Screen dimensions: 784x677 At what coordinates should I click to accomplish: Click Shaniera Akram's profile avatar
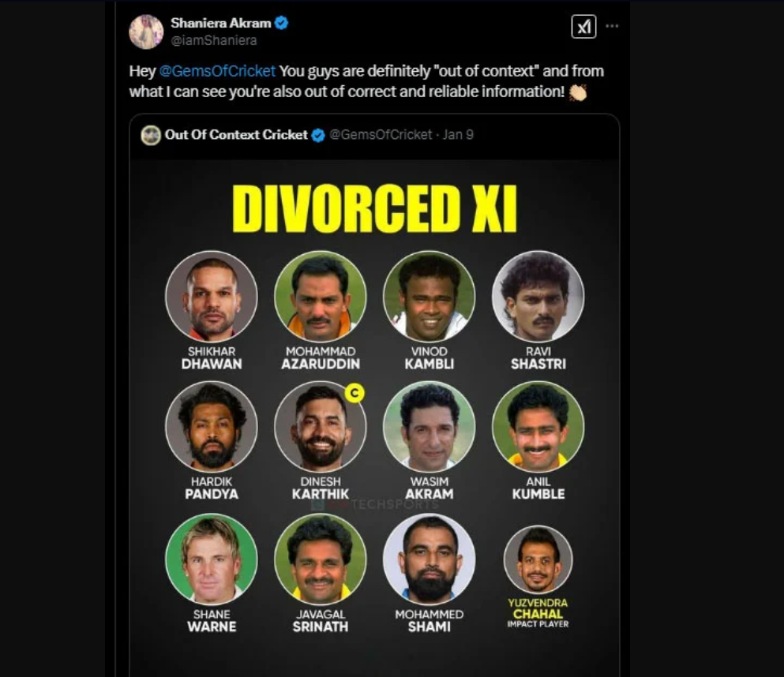146,32
